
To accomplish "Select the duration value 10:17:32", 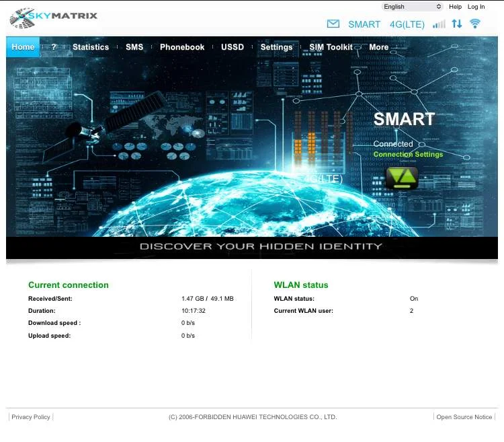I will pos(193,311).
